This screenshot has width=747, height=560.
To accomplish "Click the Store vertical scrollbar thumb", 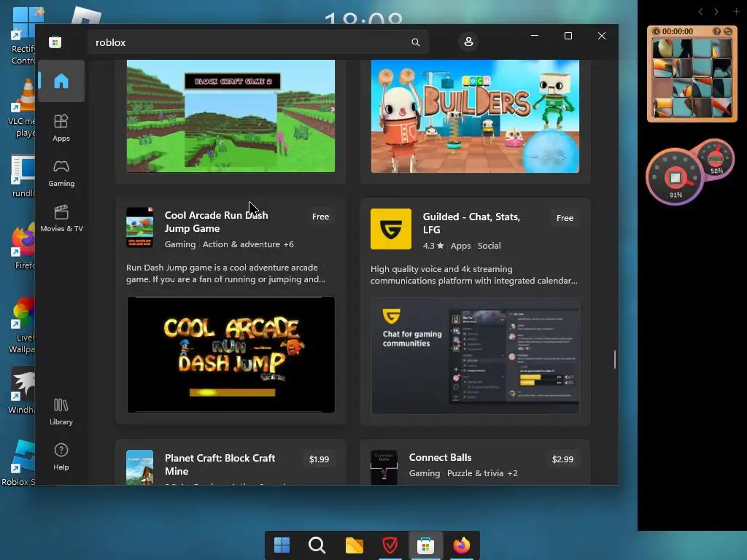I will (614, 359).
